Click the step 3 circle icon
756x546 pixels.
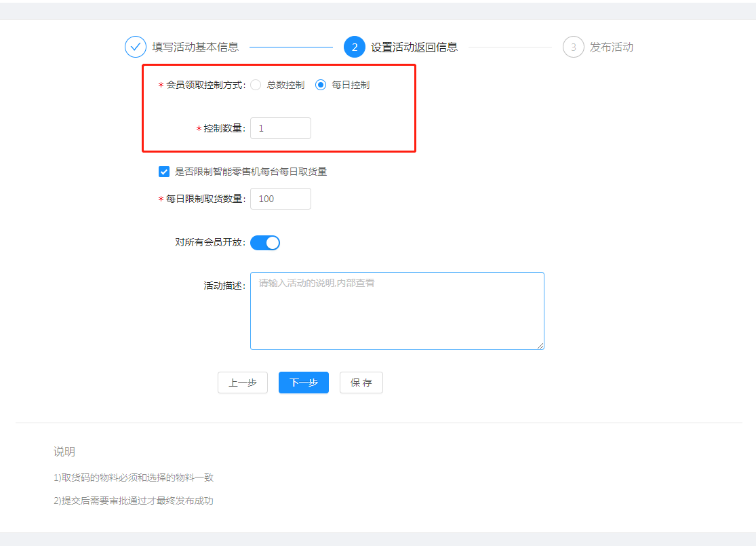coord(573,47)
